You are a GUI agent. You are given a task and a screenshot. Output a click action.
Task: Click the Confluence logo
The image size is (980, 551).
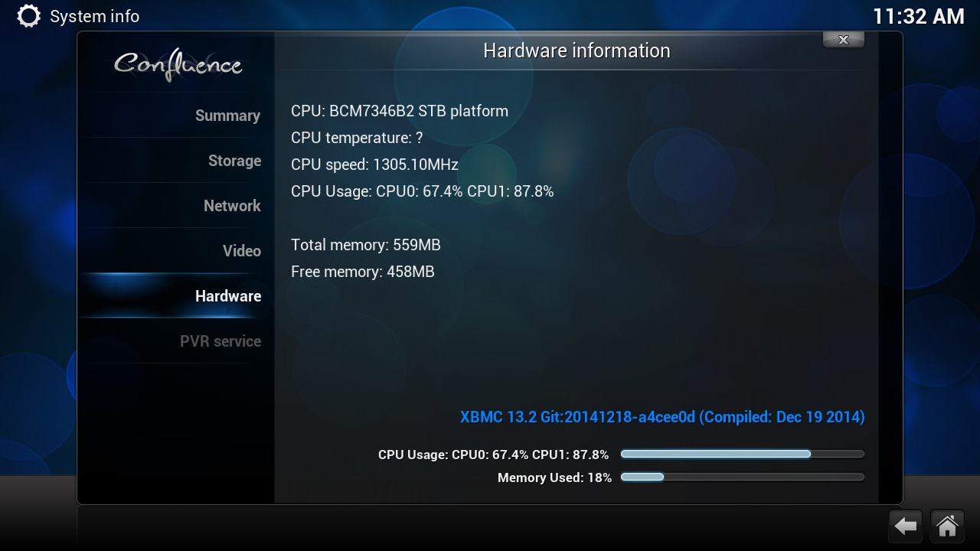click(178, 64)
